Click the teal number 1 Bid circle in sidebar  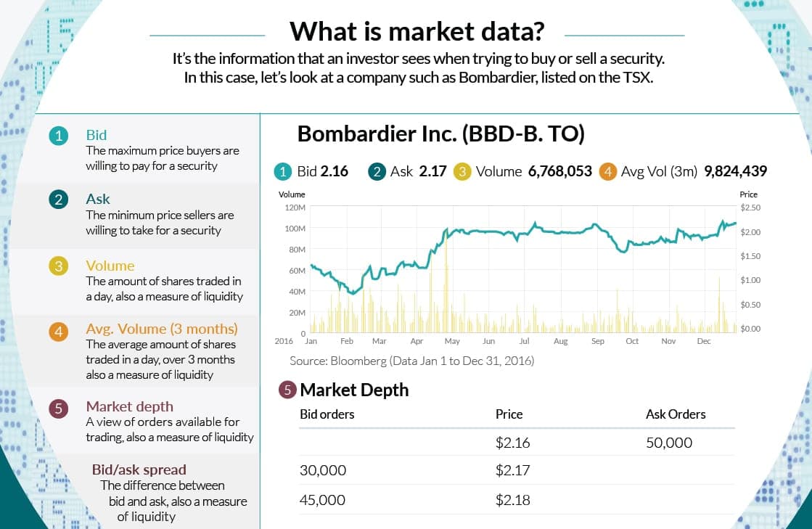tap(59, 136)
